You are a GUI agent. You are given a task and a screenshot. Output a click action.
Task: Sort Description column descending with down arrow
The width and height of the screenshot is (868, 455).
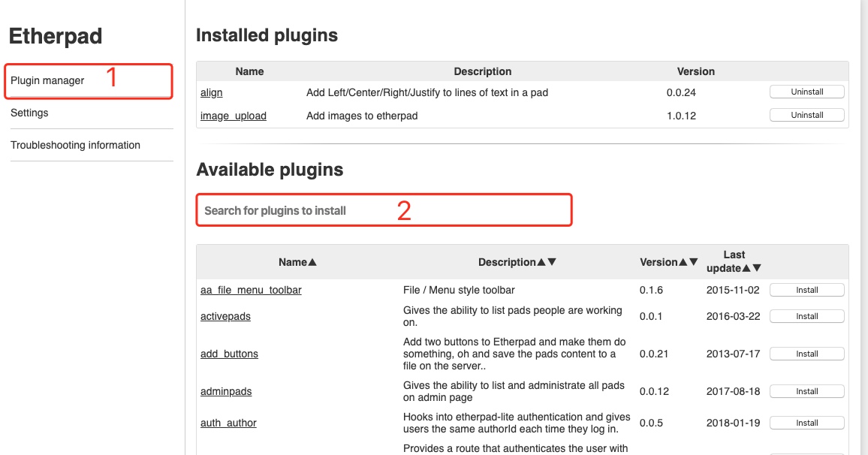pyautogui.click(x=552, y=262)
